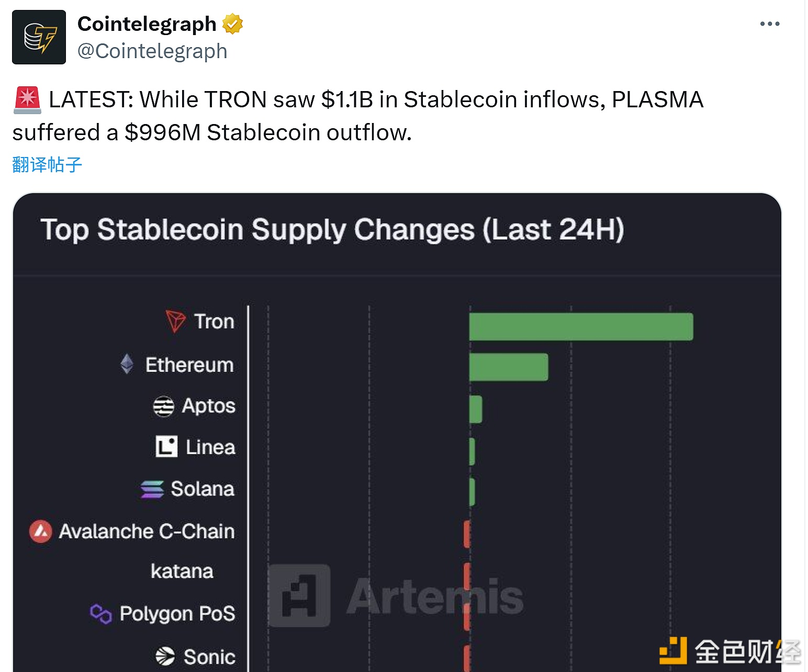Click the Avalanche C-Chain red icon
Viewport: 808px width, 672px height.
tap(40, 531)
